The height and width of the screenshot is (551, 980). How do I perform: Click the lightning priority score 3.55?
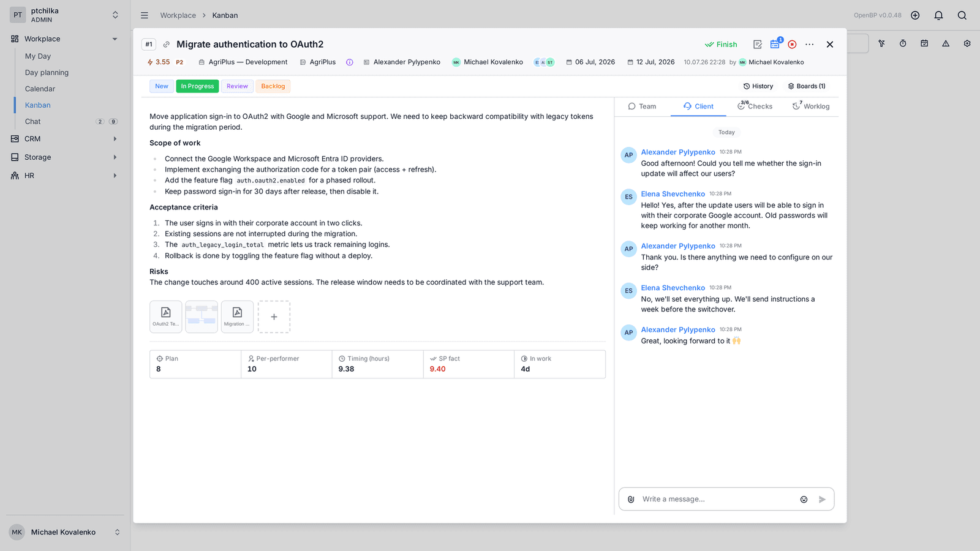click(159, 62)
